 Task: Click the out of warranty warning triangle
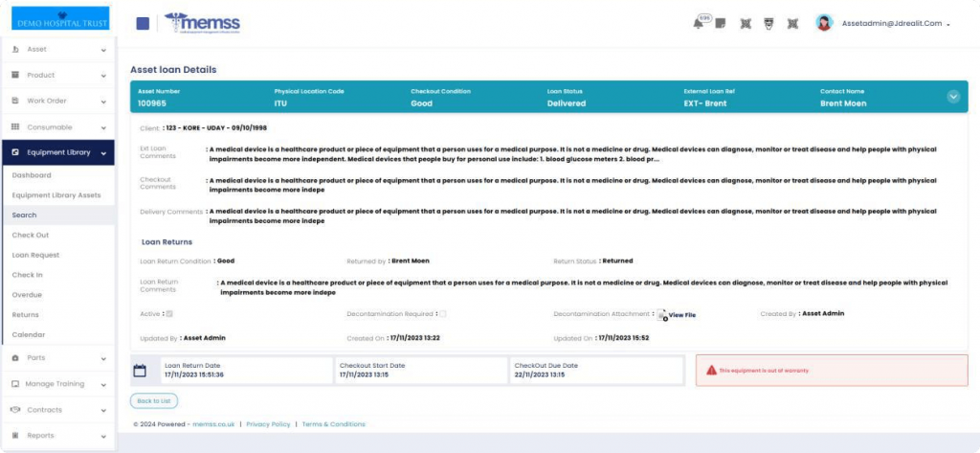[711, 371]
